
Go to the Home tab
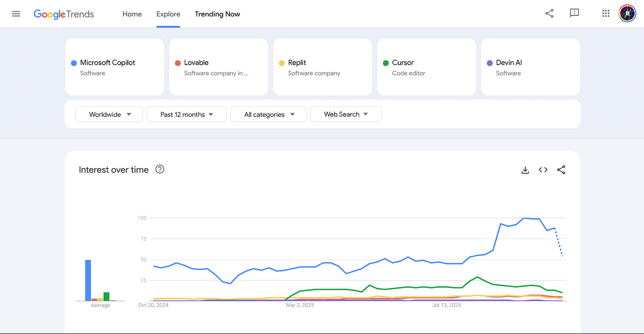click(132, 14)
